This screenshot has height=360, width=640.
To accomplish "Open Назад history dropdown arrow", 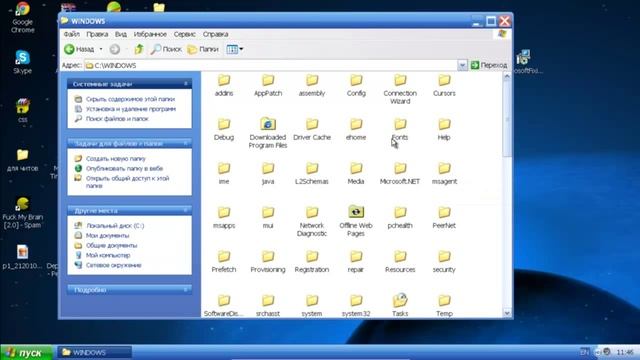I will coord(101,49).
